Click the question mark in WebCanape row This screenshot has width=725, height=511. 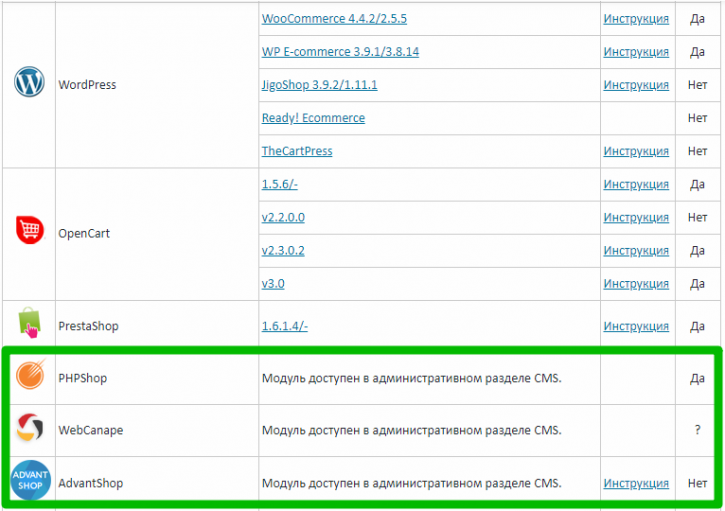[x=697, y=430]
